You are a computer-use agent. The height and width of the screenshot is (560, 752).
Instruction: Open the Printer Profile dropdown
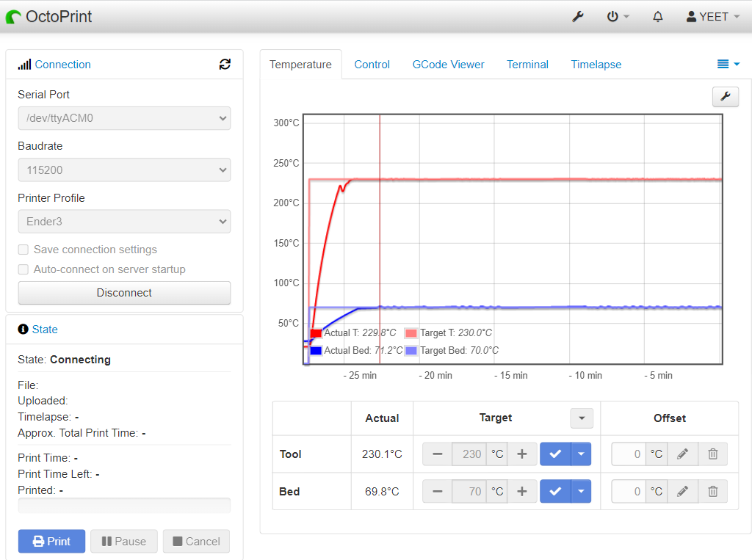pyautogui.click(x=124, y=222)
